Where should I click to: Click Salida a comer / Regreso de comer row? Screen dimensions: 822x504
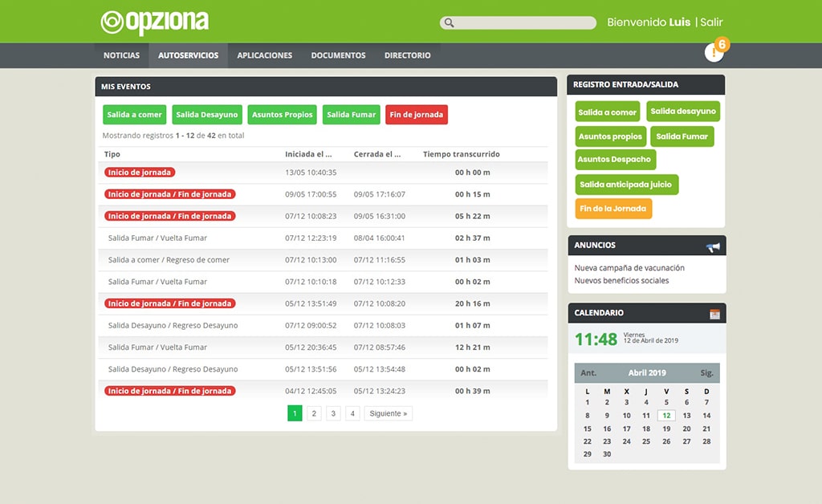pos(323,260)
